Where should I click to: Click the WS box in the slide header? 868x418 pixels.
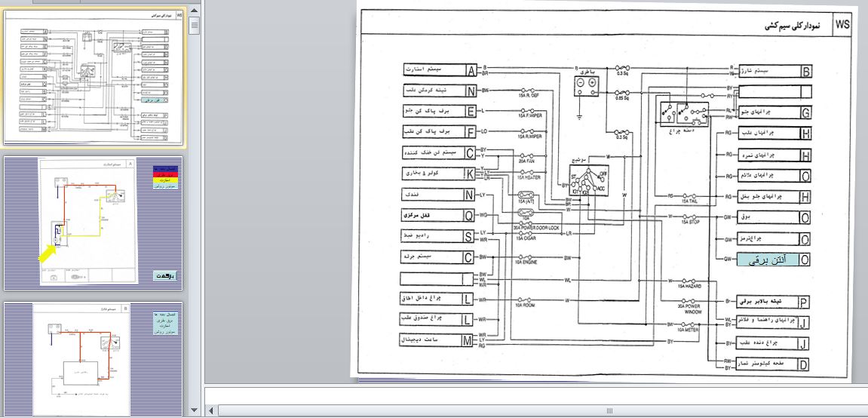[842, 25]
